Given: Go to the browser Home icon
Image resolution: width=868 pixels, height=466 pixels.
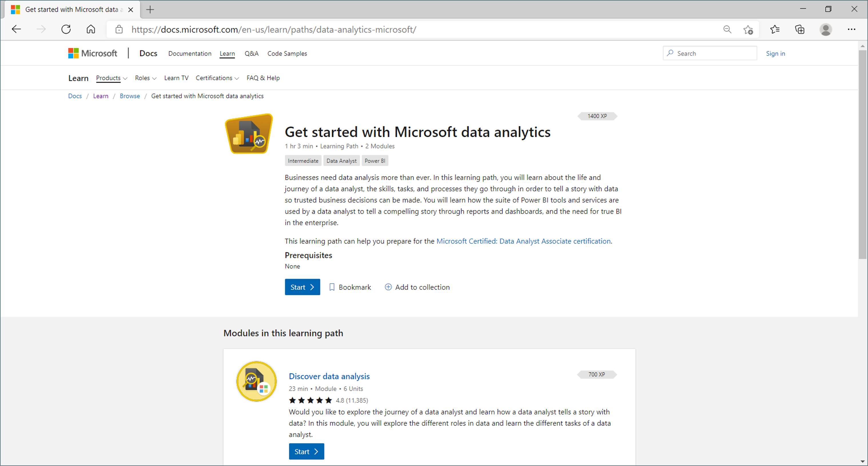Looking at the screenshot, I should [x=91, y=29].
